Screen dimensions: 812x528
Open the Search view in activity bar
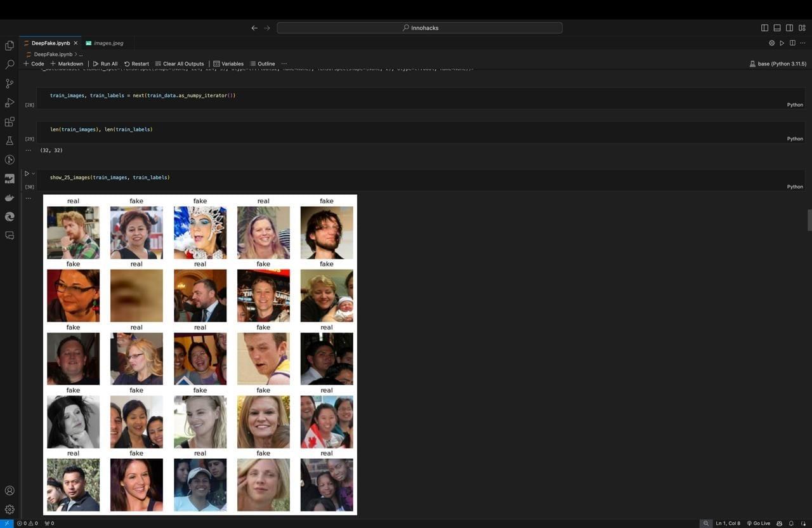[x=10, y=65]
